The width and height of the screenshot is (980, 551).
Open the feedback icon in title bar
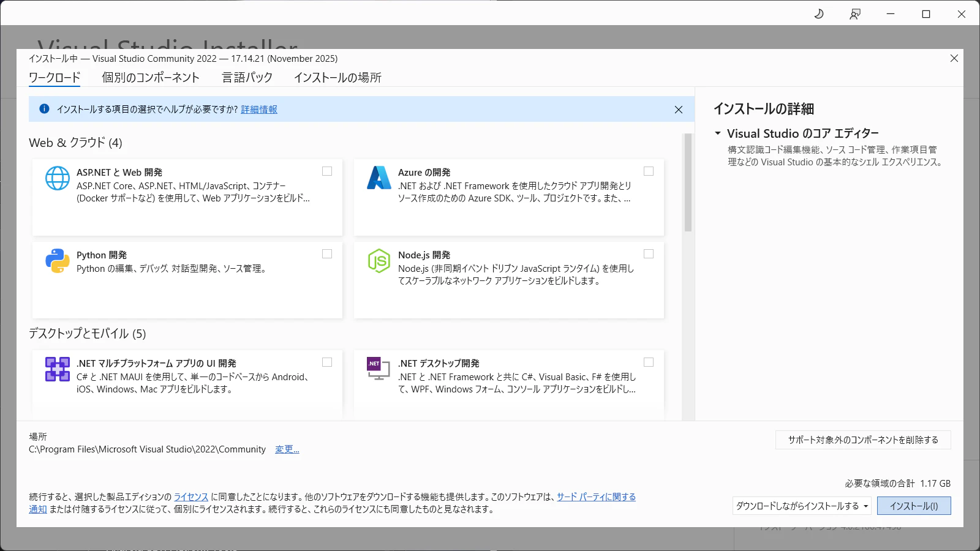point(855,14)
